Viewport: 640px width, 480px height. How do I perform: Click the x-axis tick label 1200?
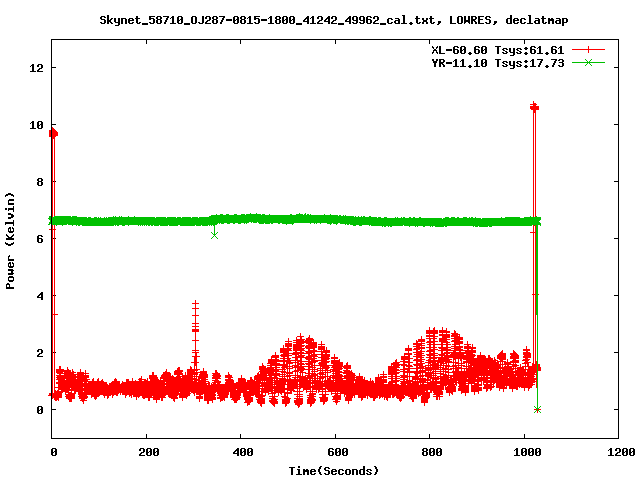(619, 452)
